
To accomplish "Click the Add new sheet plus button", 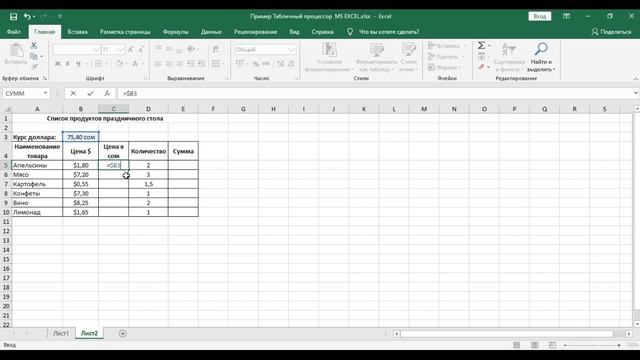I will [x=122, y=333].
